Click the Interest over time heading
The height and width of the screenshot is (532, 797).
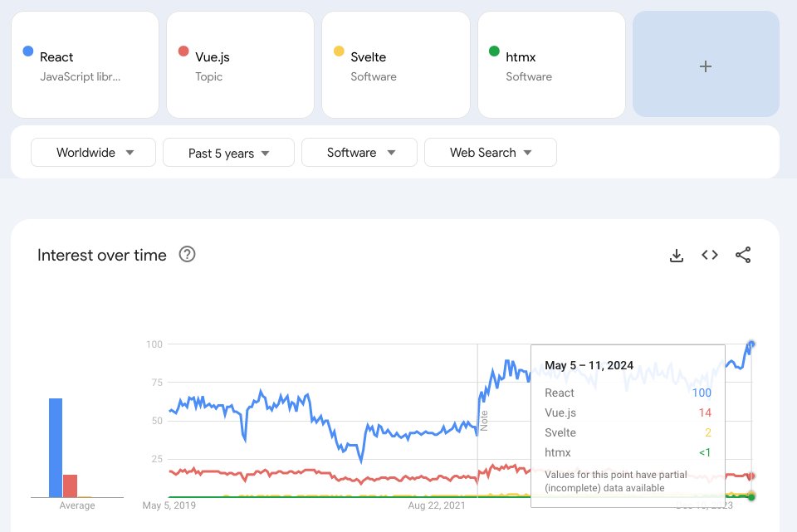coord(101,255)
